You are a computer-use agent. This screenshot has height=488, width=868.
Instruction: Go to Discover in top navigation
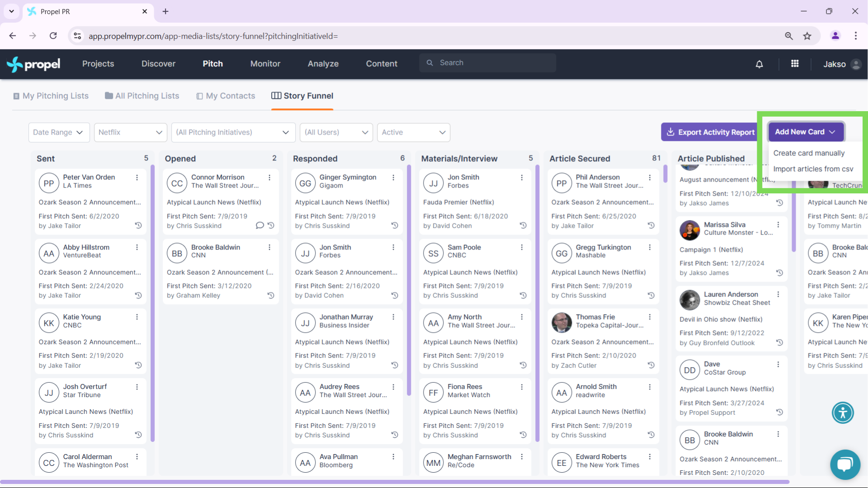click(158, 64)
